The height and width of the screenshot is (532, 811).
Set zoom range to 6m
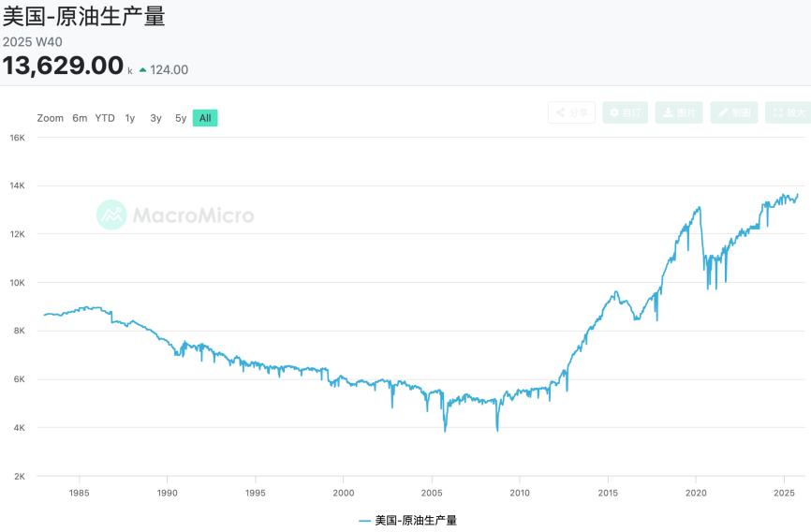[x=80, y=118]
